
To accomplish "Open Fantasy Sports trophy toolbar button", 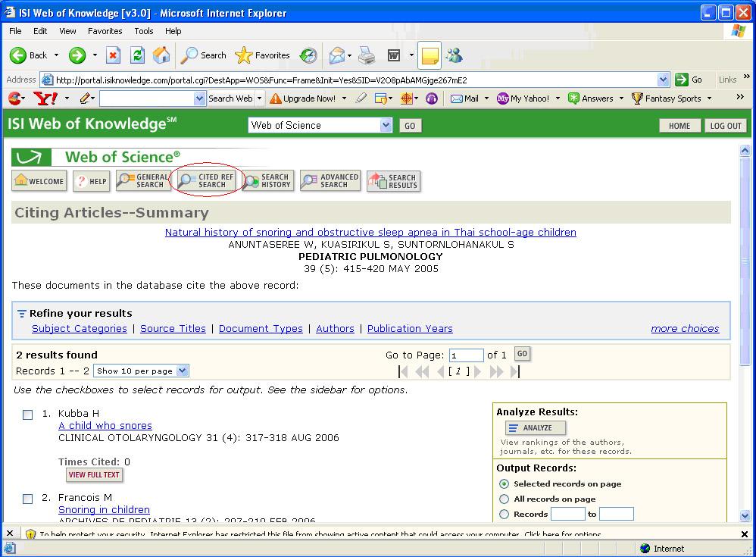I will (667, 99).
